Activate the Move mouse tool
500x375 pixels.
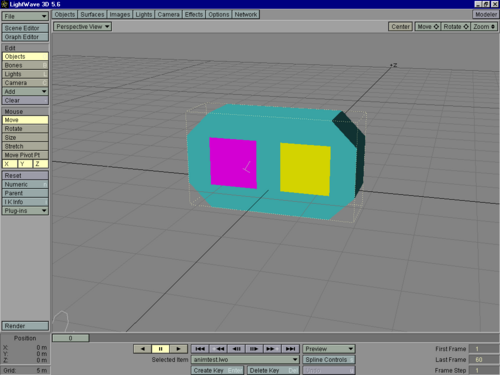click(25, 120)
